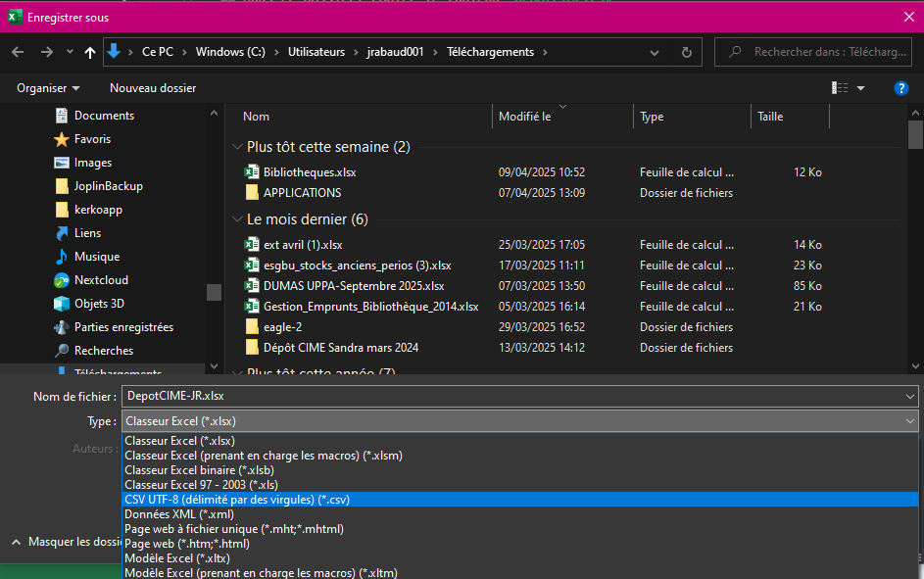Click the Back navigation arrow
The image size is (924, 579).
point(18,52)
